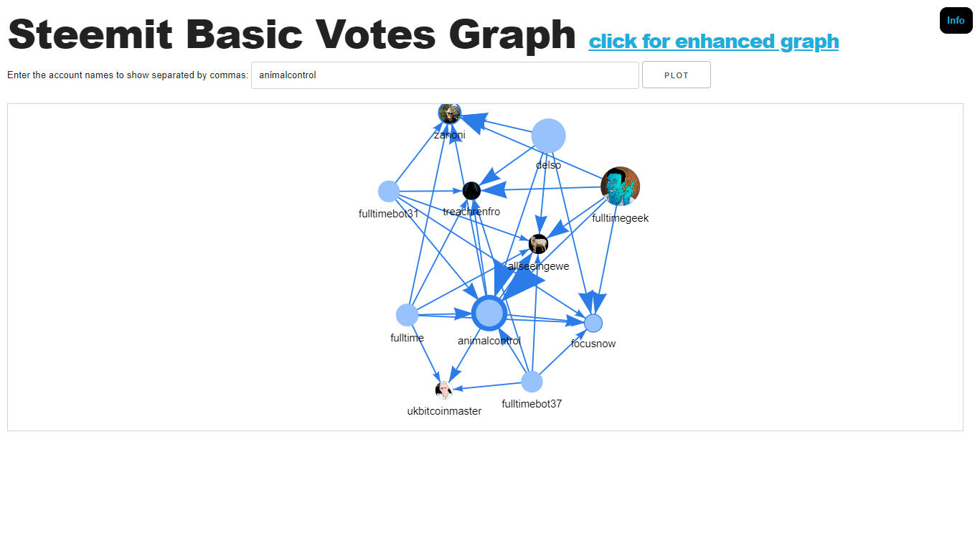Click the delso node circle

549,136
